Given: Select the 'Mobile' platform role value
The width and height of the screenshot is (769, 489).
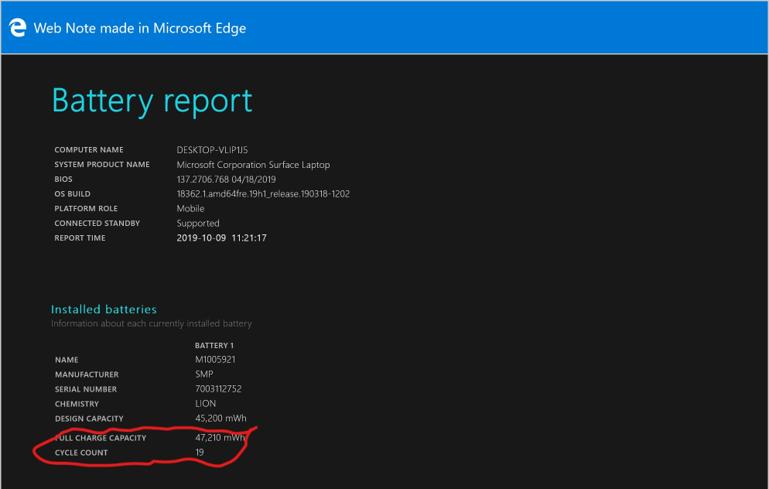Looking at the screenshot, I should click(x=190, y=208).
